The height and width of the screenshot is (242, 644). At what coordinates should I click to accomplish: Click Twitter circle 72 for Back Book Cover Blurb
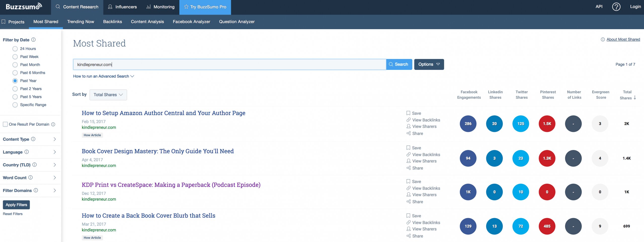tap(521, 226)
